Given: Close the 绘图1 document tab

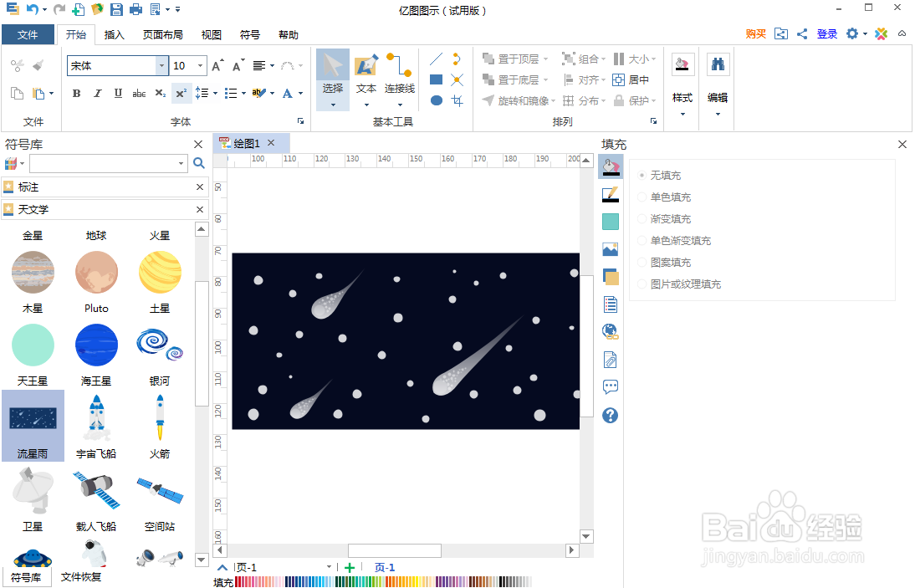Looking at the screenshot, I should tap(271, 142).
